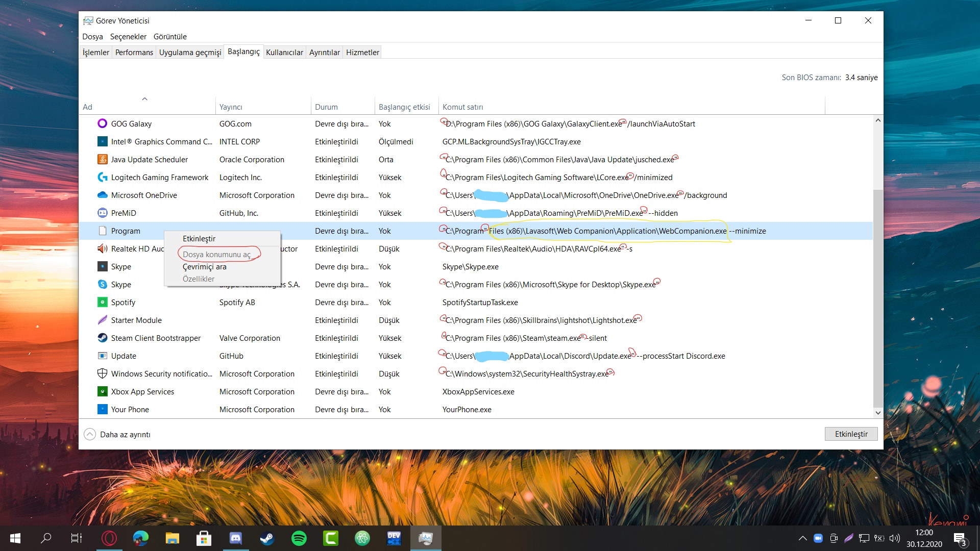Click the Spotify icon in taskbar

pos(299,539)
